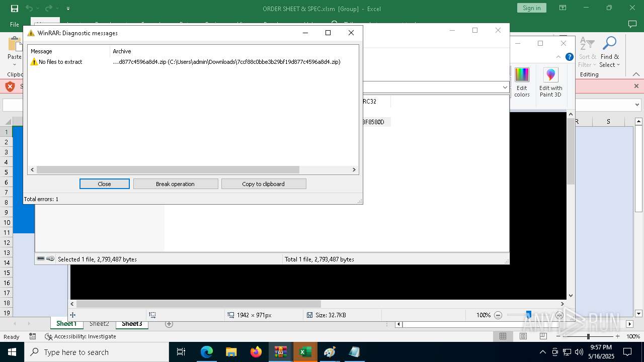Click the Archive column header

coord(234,51)
